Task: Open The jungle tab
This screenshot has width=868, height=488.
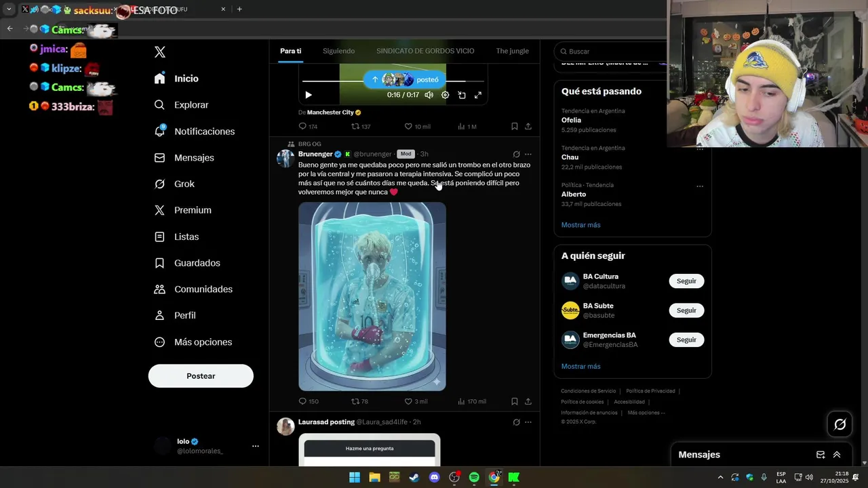Action: 512,51
